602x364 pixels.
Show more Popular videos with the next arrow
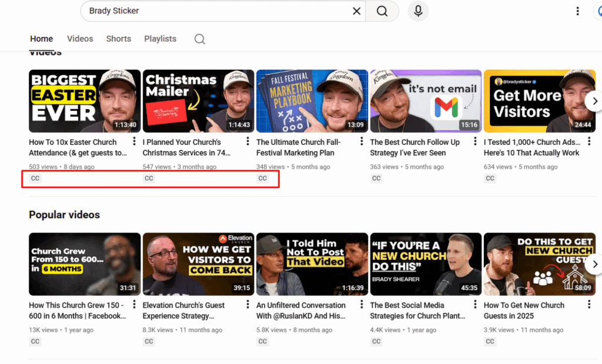click(594, 264)
